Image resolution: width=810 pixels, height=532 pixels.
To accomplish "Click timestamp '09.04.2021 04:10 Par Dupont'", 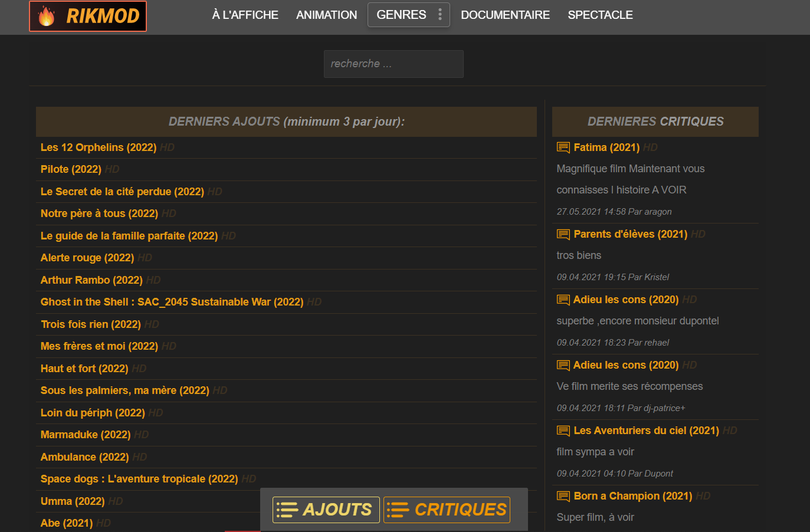I will tap(615, 474).
